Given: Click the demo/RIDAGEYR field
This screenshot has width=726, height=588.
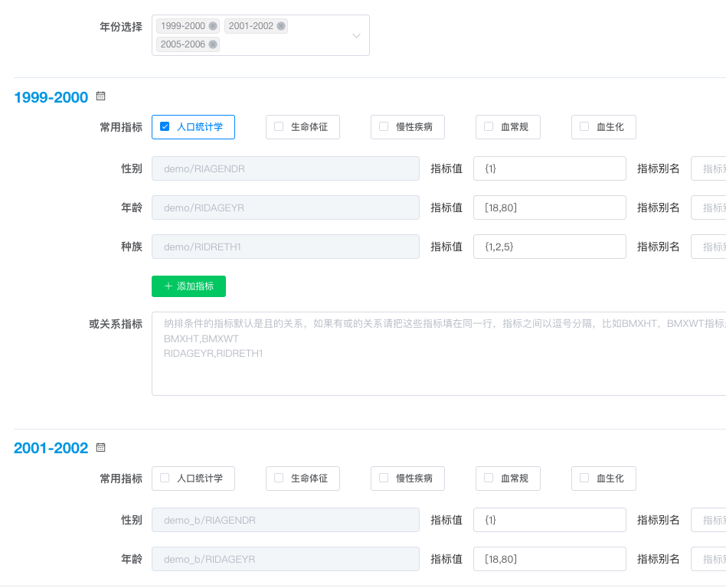Looking at the screenshot, I should coord(285,207).
